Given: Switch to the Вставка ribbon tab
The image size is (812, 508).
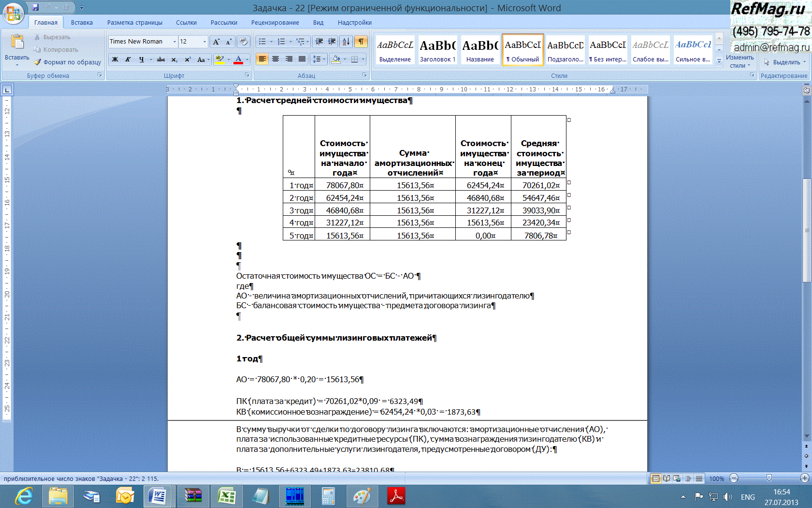Looking at the screenshot, I should pos(82,22).
